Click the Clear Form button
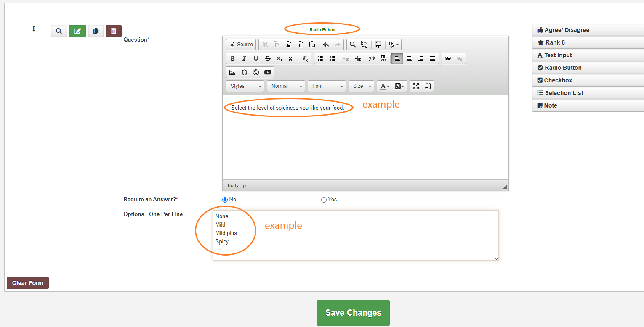Viewport: 644px width, 327px height. (x=28, y=283)
